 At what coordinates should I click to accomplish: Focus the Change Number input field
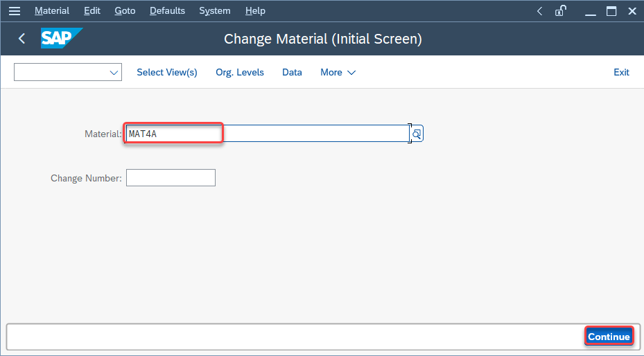pyautogui.click(x=171, y=178)
